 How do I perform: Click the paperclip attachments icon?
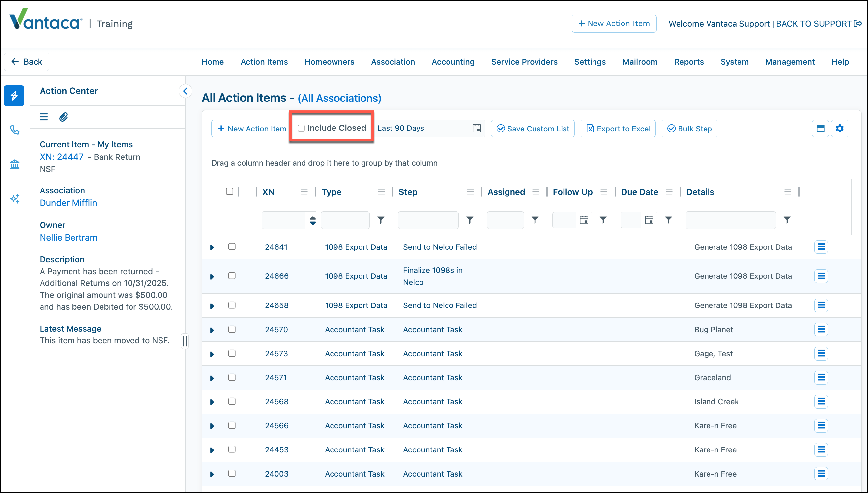pos(63,117)
